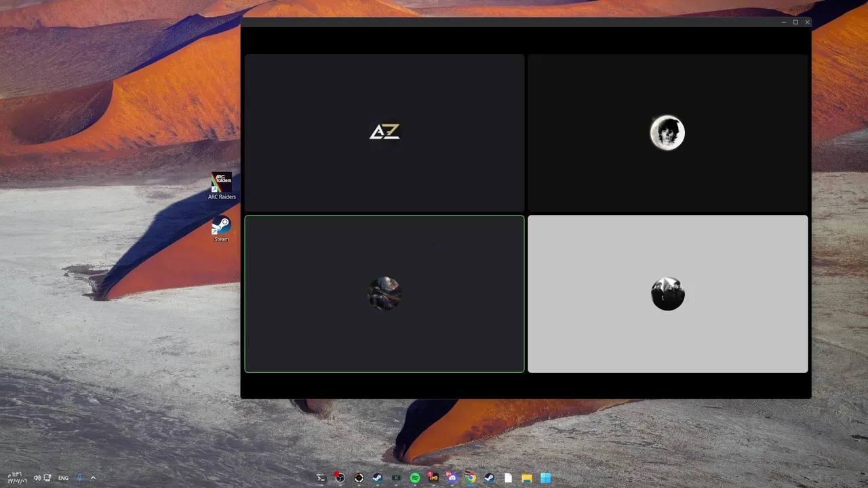Maximize the call window
868x488 pixels.
coord(795,22)
